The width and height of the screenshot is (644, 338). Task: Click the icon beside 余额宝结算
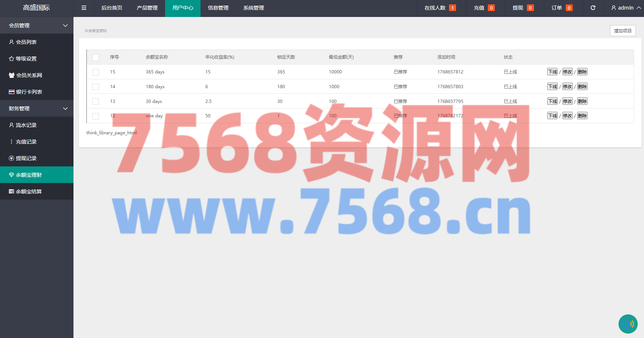click(11, 192)
